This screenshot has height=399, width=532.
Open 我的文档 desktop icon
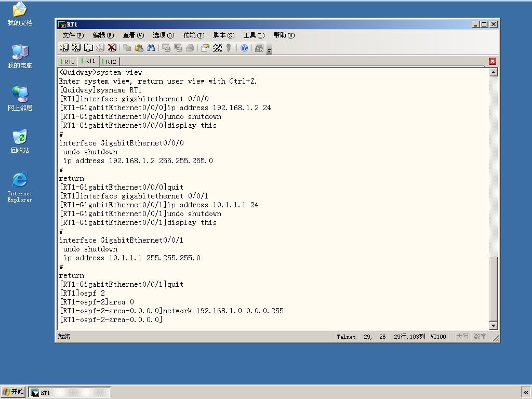20,14
